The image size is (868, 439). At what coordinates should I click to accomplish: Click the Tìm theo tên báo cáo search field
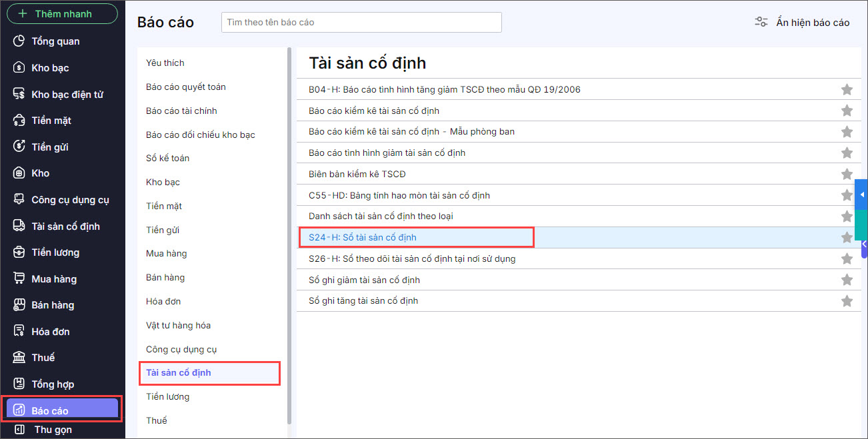361,22
